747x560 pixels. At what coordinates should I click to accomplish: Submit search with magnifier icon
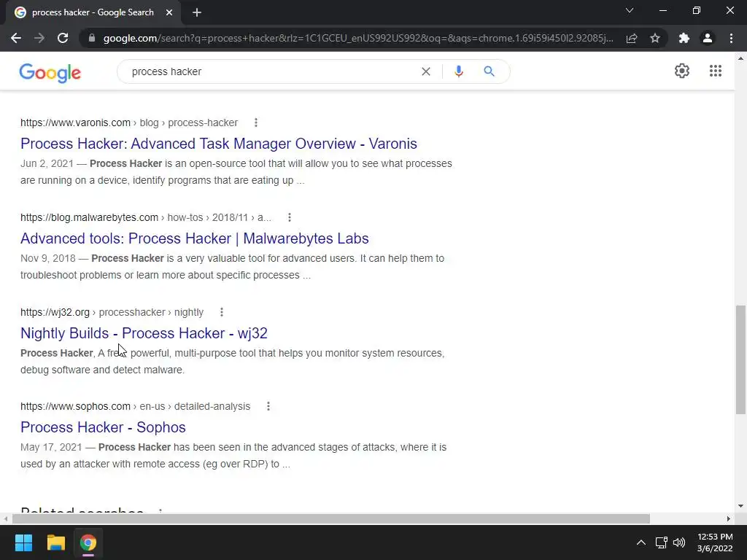coord(489,71)
